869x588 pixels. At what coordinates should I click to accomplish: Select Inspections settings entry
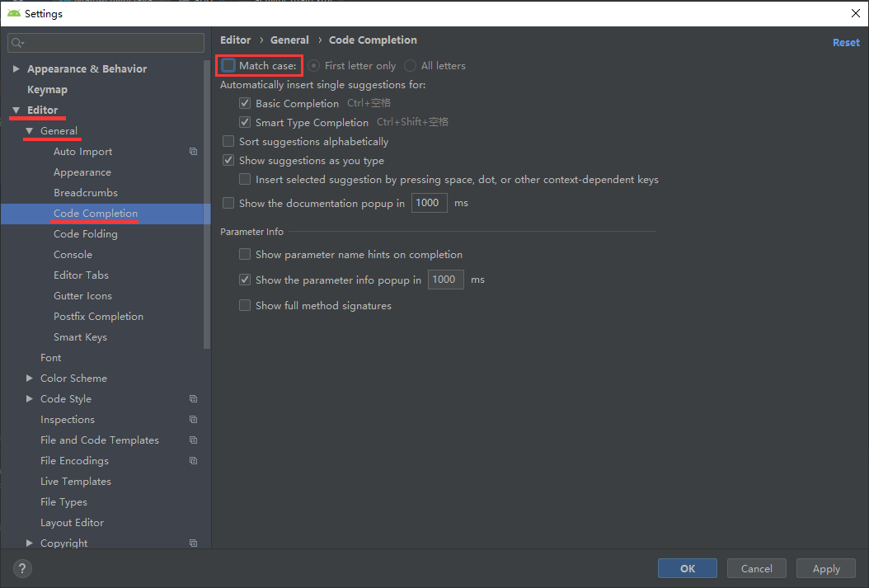click(x=67, y=420)
